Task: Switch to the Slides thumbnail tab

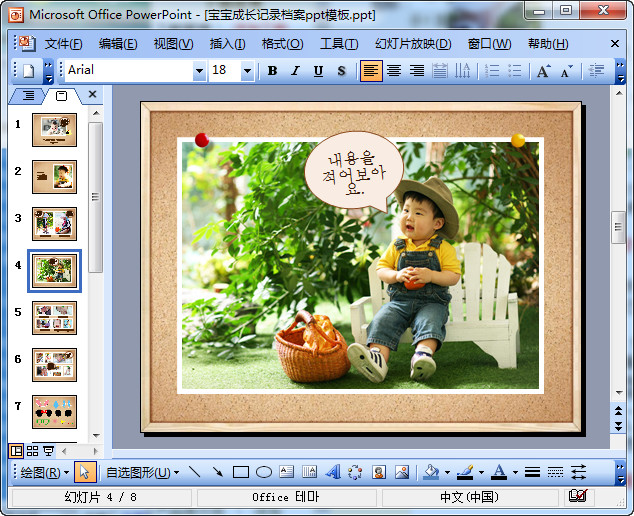Action: click(x=61, y=96)
